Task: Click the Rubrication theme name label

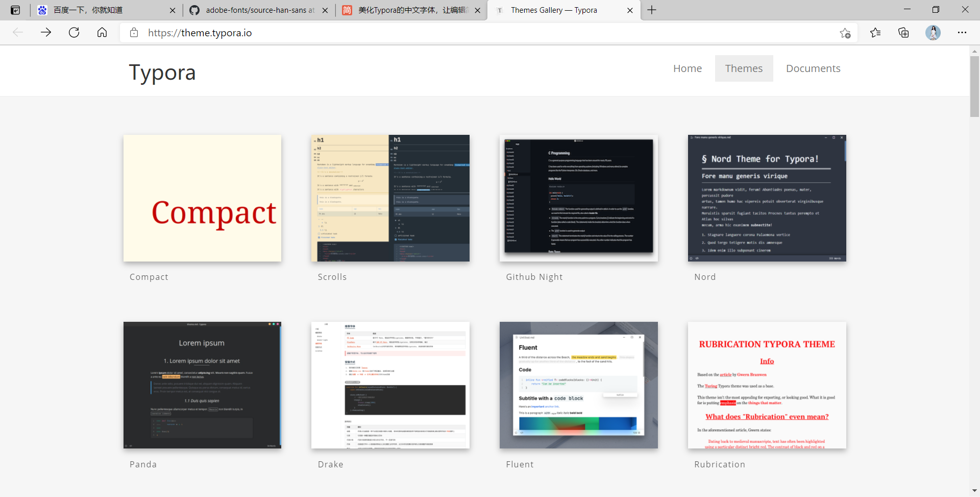Action: 720,464
